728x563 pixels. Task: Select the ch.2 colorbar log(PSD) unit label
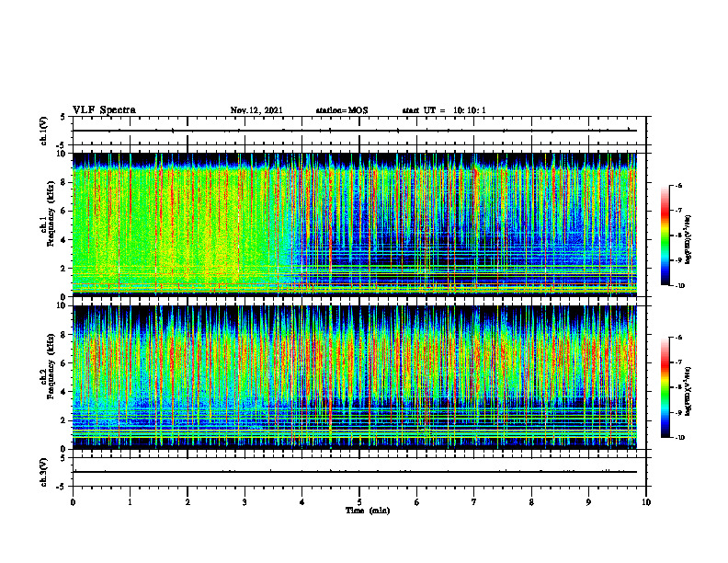688,392
